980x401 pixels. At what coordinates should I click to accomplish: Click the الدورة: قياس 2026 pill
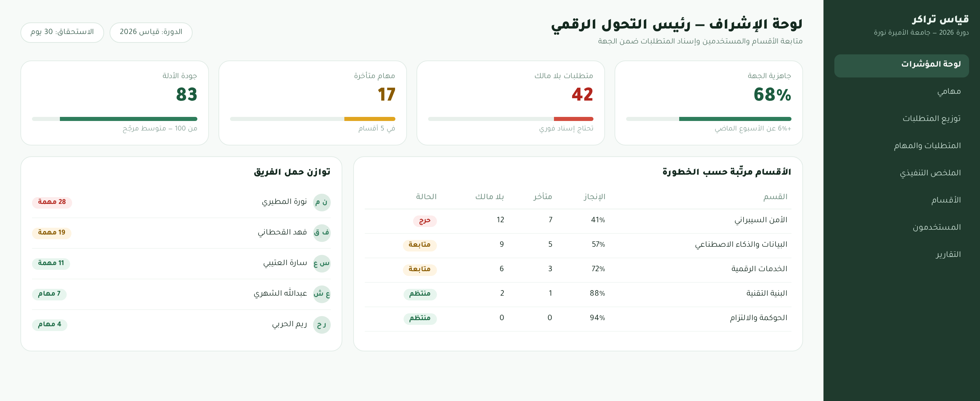point(151,32)
